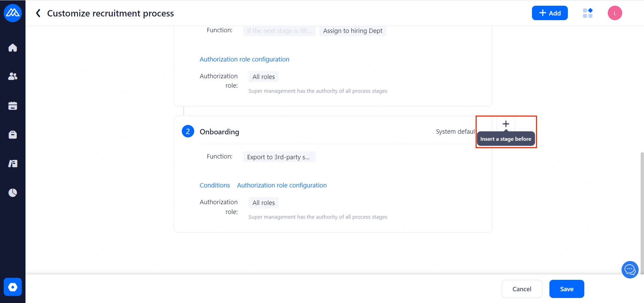Screen dimensions: 644x303
Task: Open the chat support bubble icon
Action: (x=630, y=269)
